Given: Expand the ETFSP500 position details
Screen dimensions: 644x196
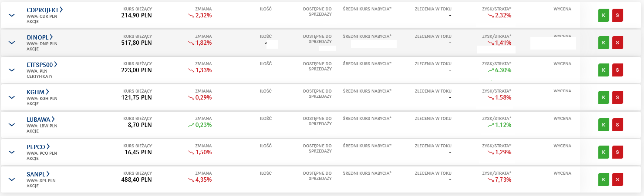Looking at the screenshot, I should (12, 70).
